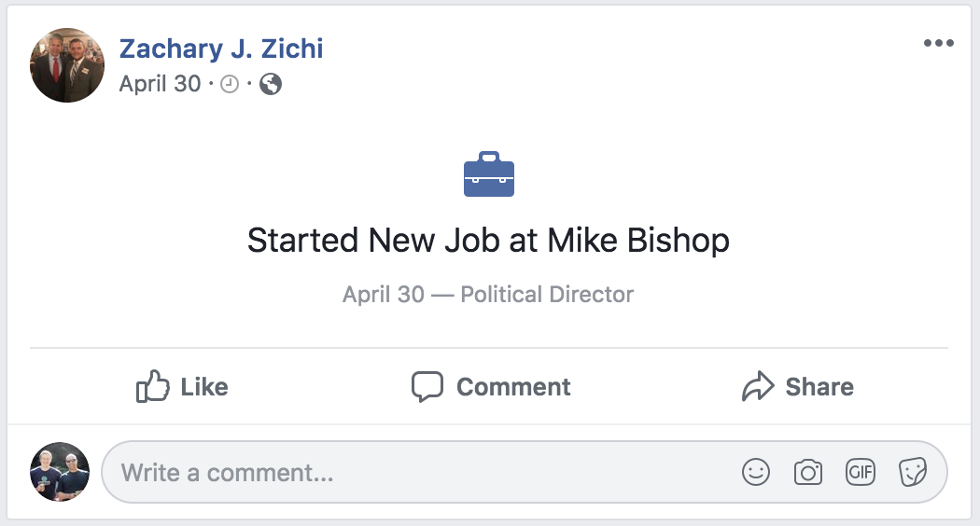The height and width of the screenshot is (526, 980).
Task: Click the April 30 date beside Political Director
Action: click(x=383, y=295)
